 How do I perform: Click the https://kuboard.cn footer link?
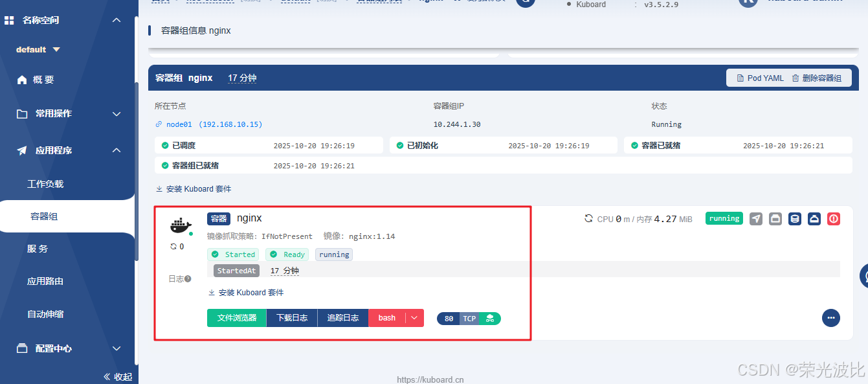430,379
